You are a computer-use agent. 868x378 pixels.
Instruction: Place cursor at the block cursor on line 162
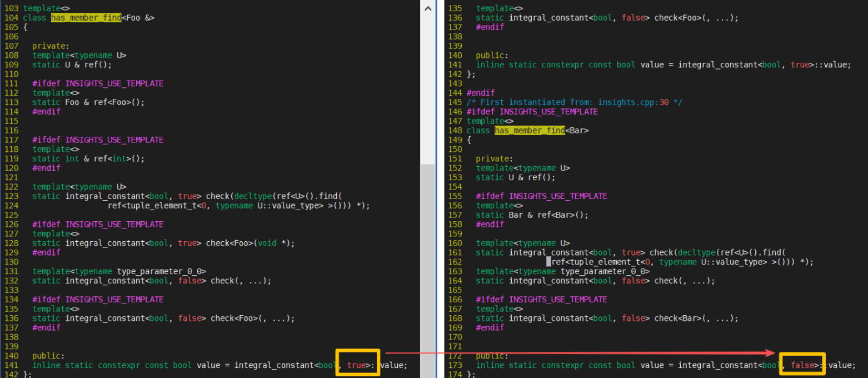point(549,262)
